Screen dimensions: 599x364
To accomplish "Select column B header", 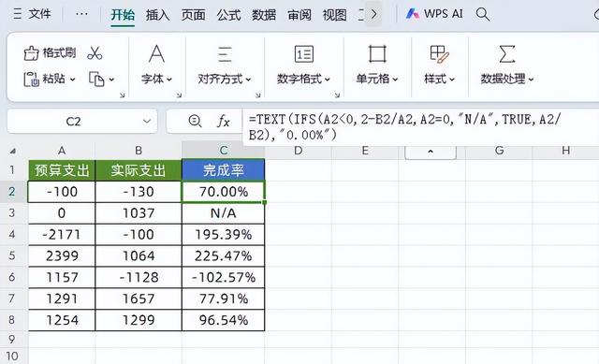I will (x=139, y=151).
